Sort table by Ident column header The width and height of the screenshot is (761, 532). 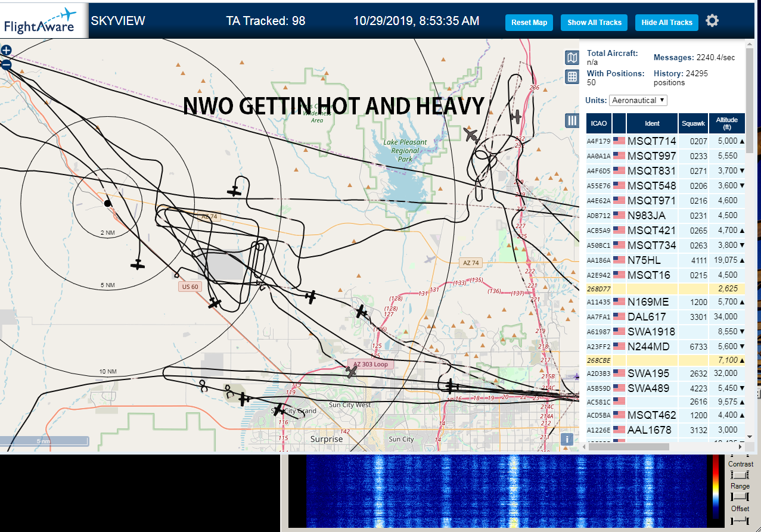pyautogui.click(x=652, y=123)
